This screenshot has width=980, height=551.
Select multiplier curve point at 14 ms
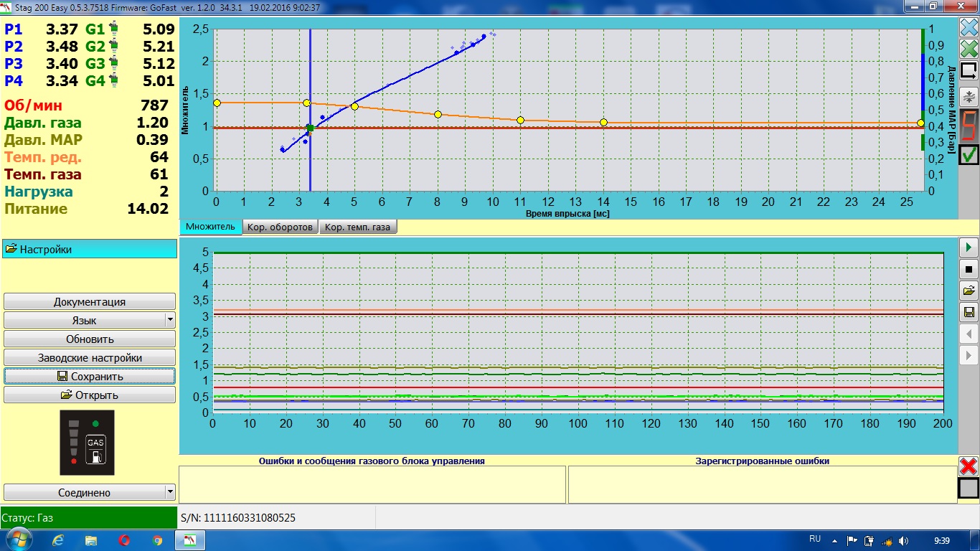click(603, 122)
